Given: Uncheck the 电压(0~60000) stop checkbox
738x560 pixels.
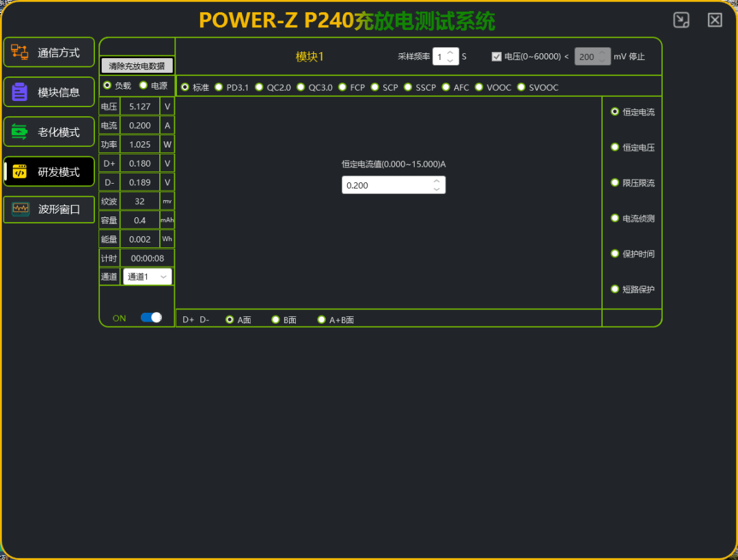Looking at the screenshot, I should 497,57.
